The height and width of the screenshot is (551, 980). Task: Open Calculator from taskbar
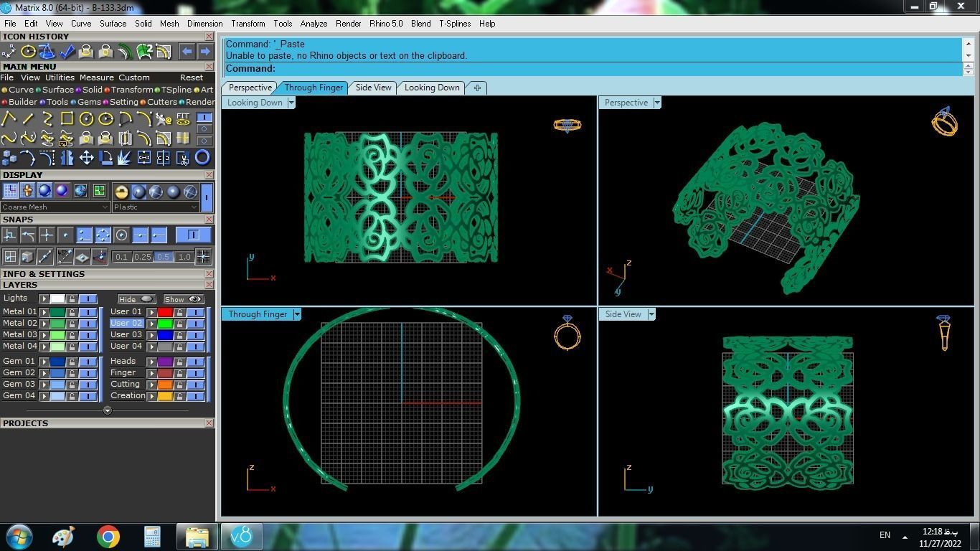(x=152, y=537)
